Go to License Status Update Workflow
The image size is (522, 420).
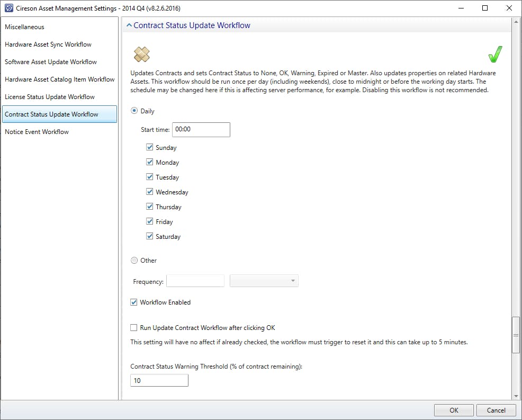coord(50,97)
